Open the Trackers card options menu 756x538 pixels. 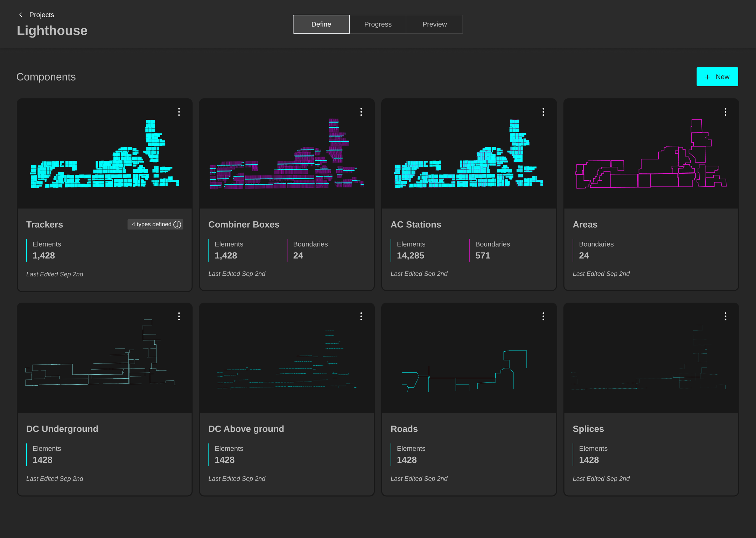pyautogui.click(x=179, y=112)
